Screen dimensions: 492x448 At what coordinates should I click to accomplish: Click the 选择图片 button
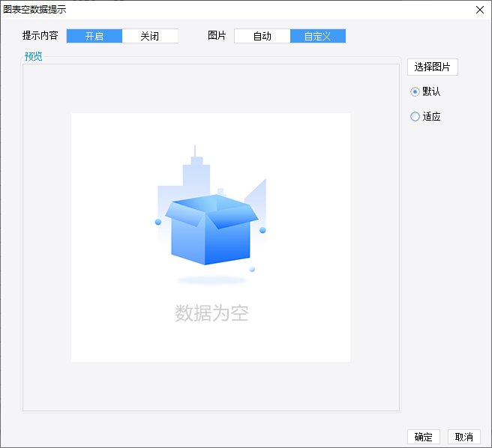coord(433,67)
